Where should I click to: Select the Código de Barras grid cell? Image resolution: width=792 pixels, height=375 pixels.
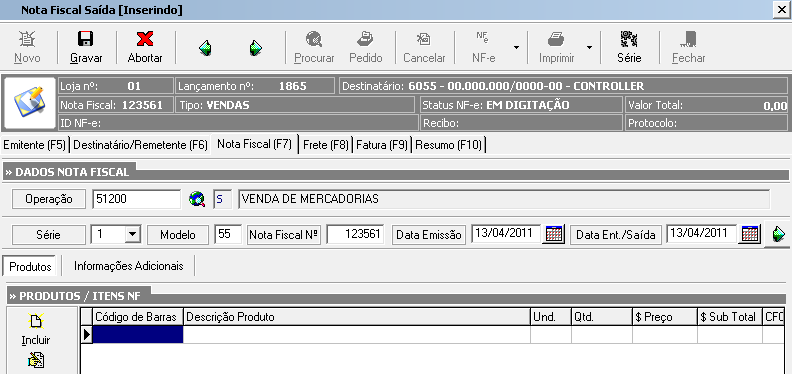[138, 335]
